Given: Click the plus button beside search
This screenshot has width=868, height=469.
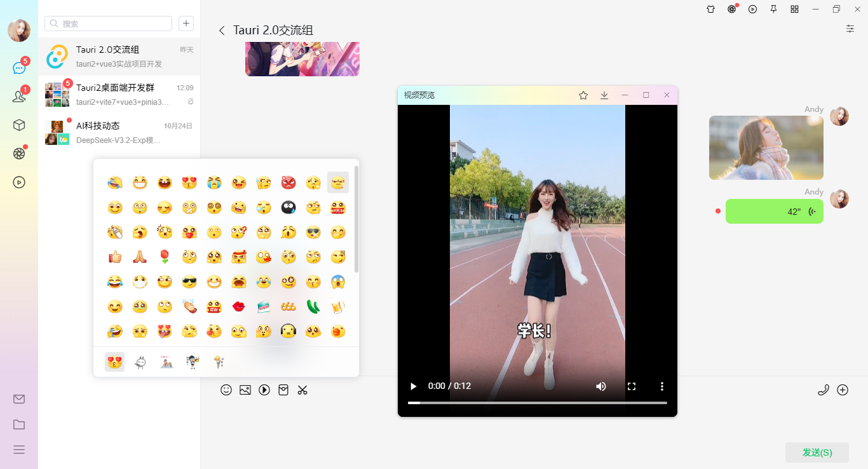Looking at the screenshot, I should (186, 24).
